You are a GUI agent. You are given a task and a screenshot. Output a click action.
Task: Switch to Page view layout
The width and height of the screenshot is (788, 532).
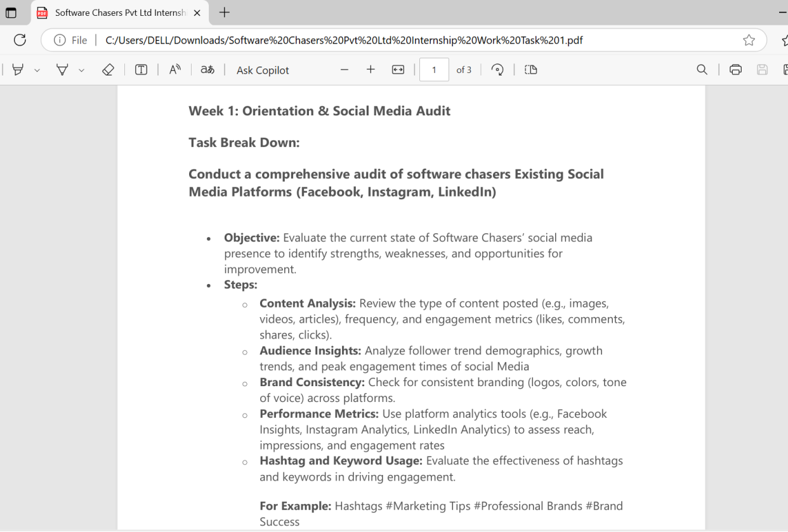click(531, 70)
